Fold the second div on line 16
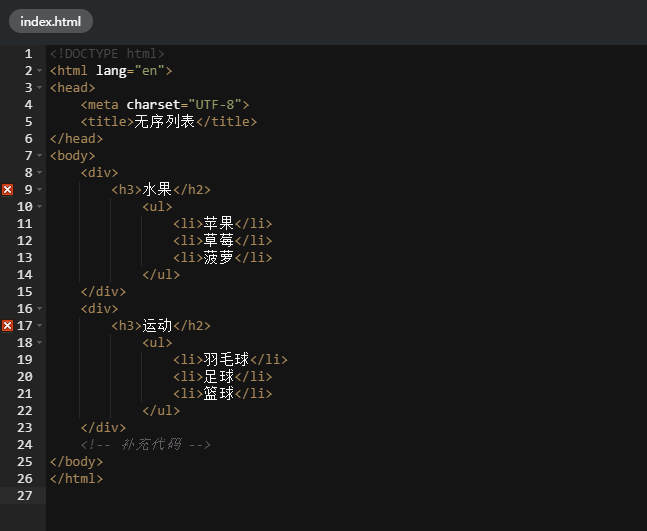 tap(40, 309)
